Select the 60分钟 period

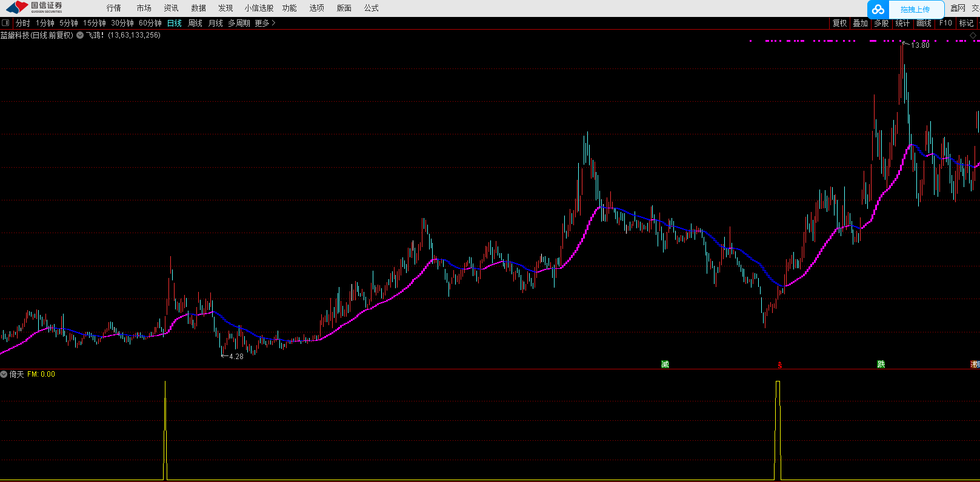(x=150, y=23)
